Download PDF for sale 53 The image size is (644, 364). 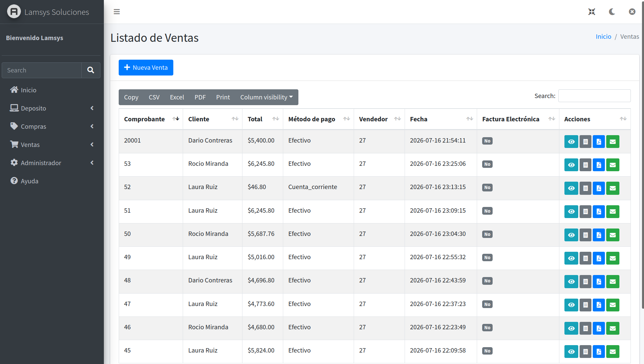(599, 165)
